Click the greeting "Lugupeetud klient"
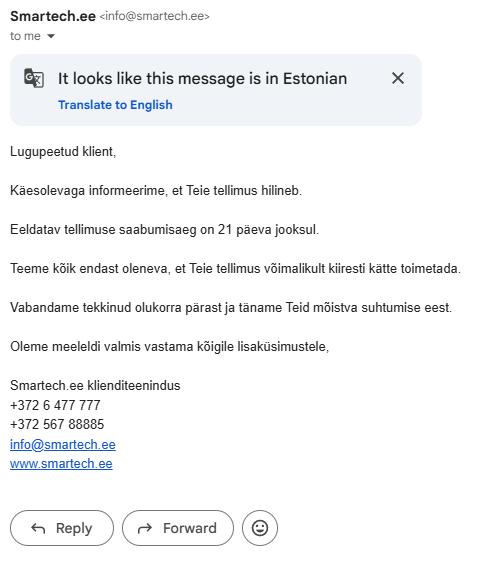The width and height of the screenshot is (493, 566). click(x=63, y=152)
